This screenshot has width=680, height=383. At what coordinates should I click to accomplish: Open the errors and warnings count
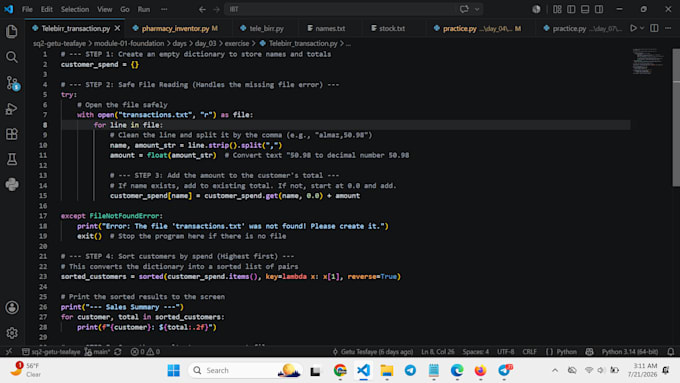click(145, 352)
